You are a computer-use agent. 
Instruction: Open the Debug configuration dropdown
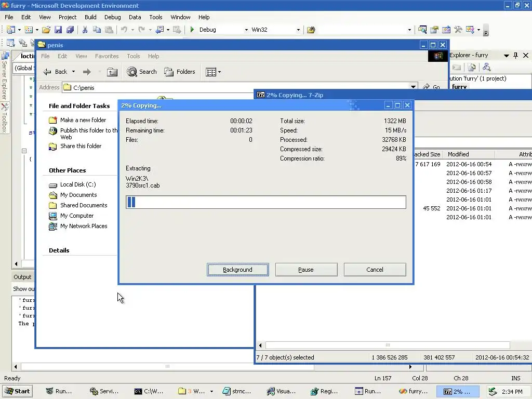coord(246,30)
